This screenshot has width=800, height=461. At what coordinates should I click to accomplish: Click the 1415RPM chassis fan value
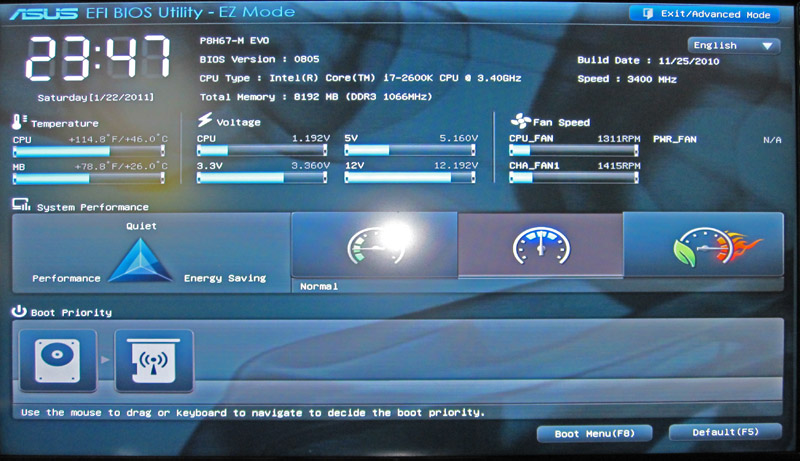point(618,166)
